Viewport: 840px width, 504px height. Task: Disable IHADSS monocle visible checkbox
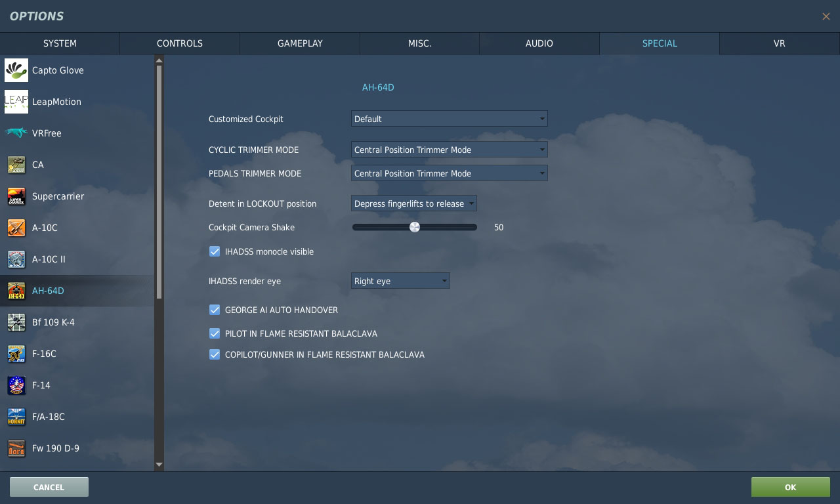[x=215, y=251]
